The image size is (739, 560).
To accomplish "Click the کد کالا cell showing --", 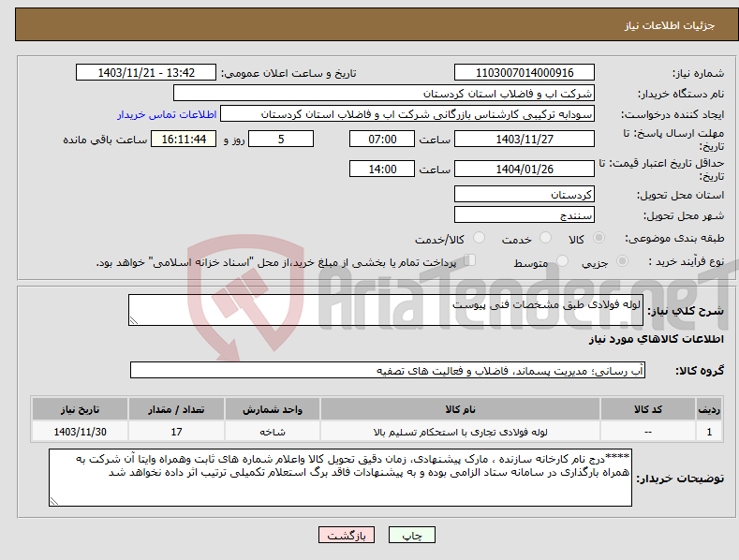I will [x=648, y=432].
